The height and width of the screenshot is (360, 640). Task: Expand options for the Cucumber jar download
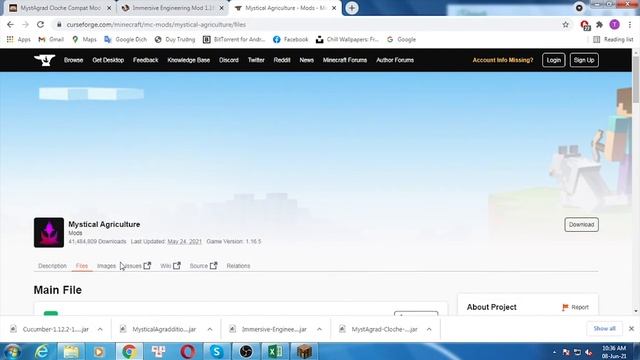100,329
